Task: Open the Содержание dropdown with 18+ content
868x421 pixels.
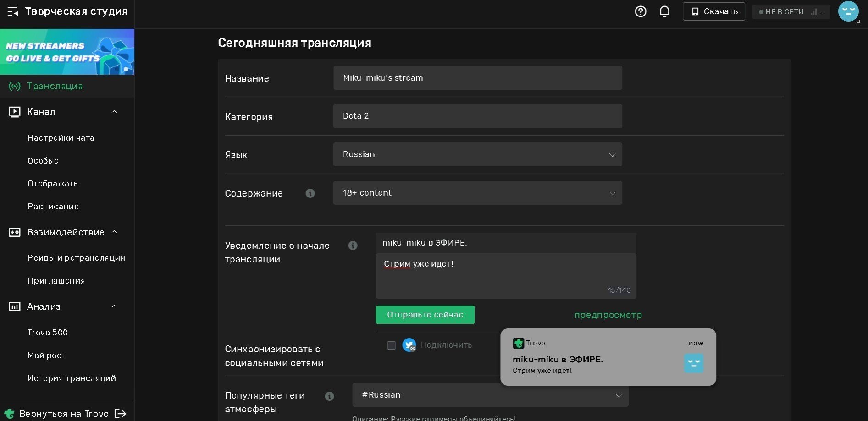Action: [477, 193]
